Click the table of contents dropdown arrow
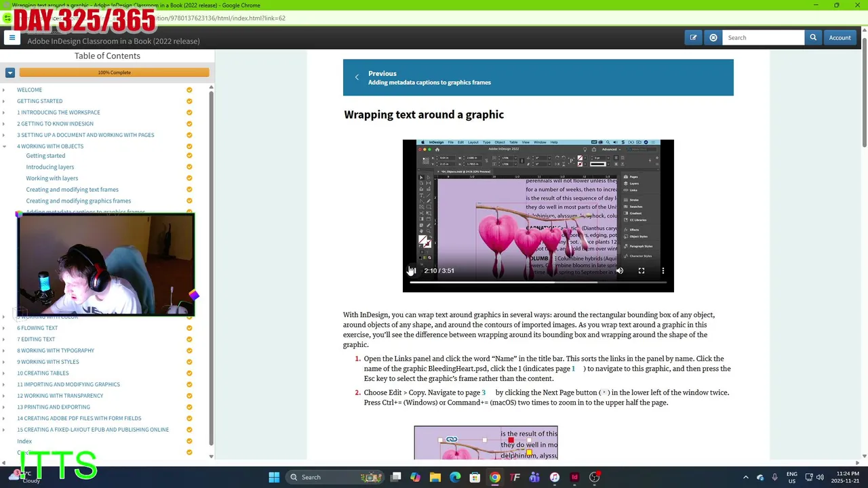This screenshot has height=488, width=868. pyautogui.click(x=10, y=73)
